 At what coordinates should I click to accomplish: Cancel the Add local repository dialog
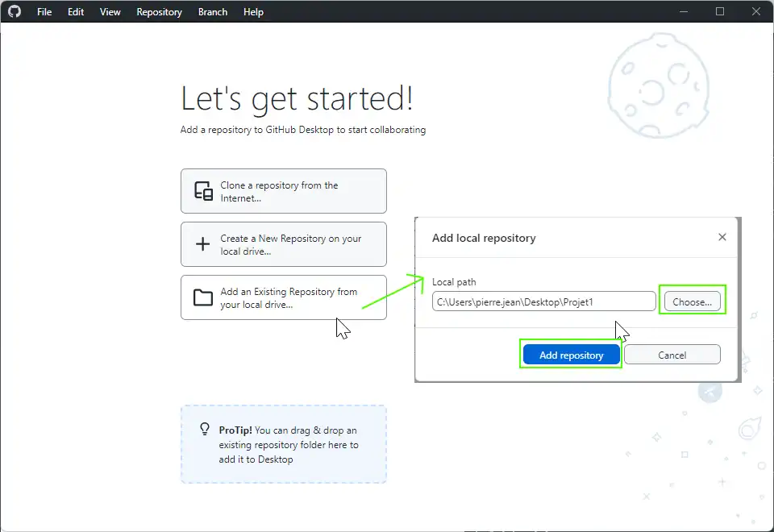click(x=672, y=355)
